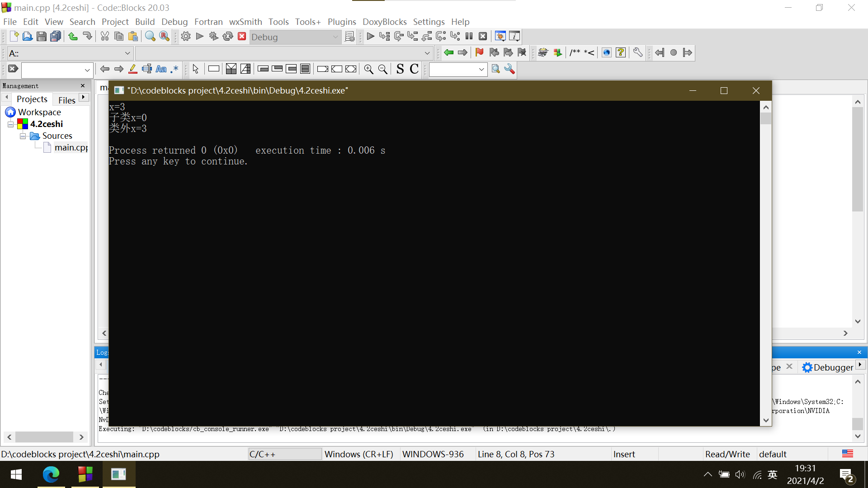Toggle regex search option

point(175,69)
